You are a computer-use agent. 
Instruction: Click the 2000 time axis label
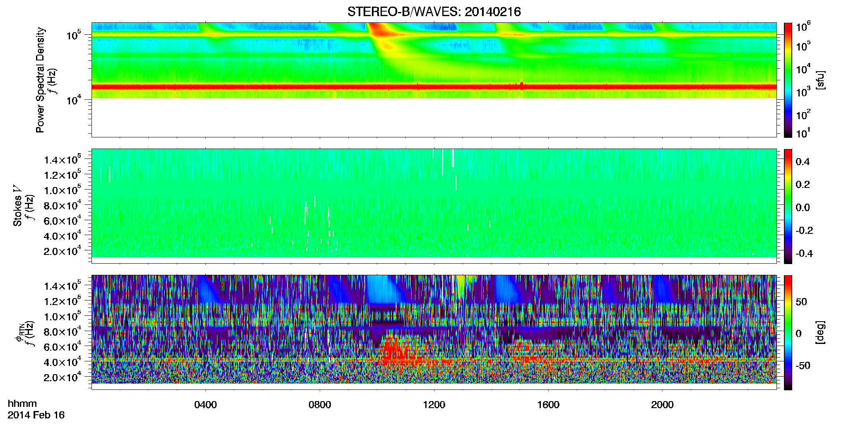coord(662,405)
